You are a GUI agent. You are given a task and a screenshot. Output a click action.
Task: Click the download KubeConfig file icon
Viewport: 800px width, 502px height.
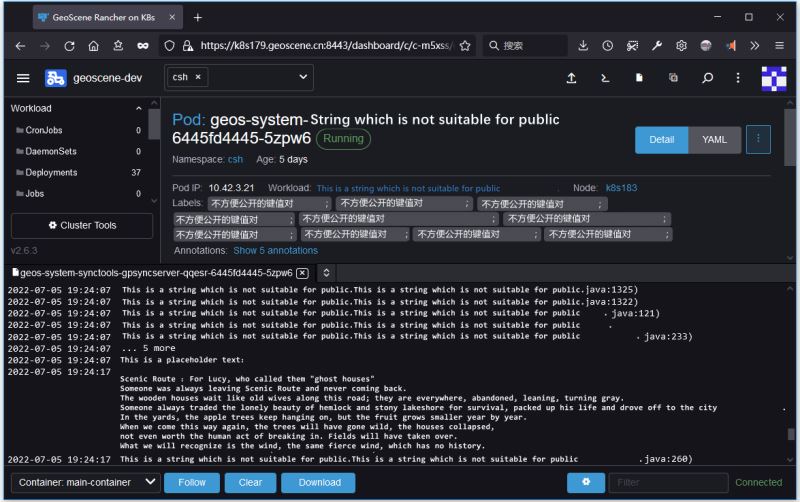click(639, 78)
